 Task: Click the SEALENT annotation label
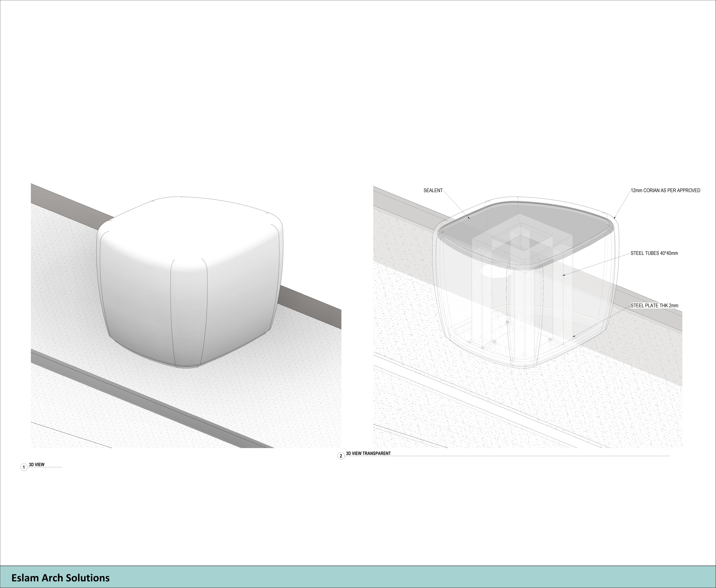[x=433, y=190]
